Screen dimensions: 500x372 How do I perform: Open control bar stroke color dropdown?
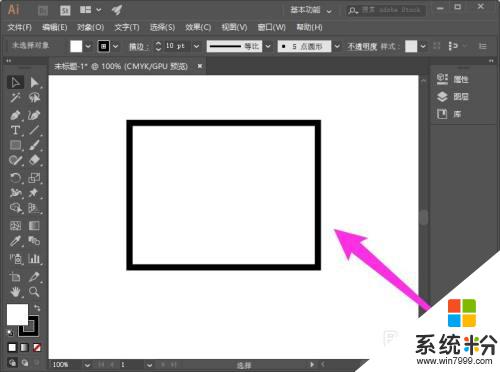point(115,46)
